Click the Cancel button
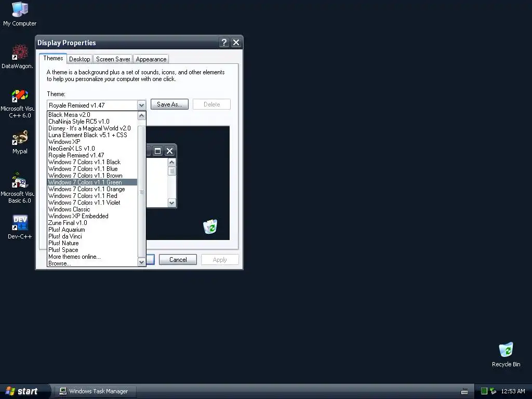The width and height of the screenshot is (532, 399). [x=178, y=260]
